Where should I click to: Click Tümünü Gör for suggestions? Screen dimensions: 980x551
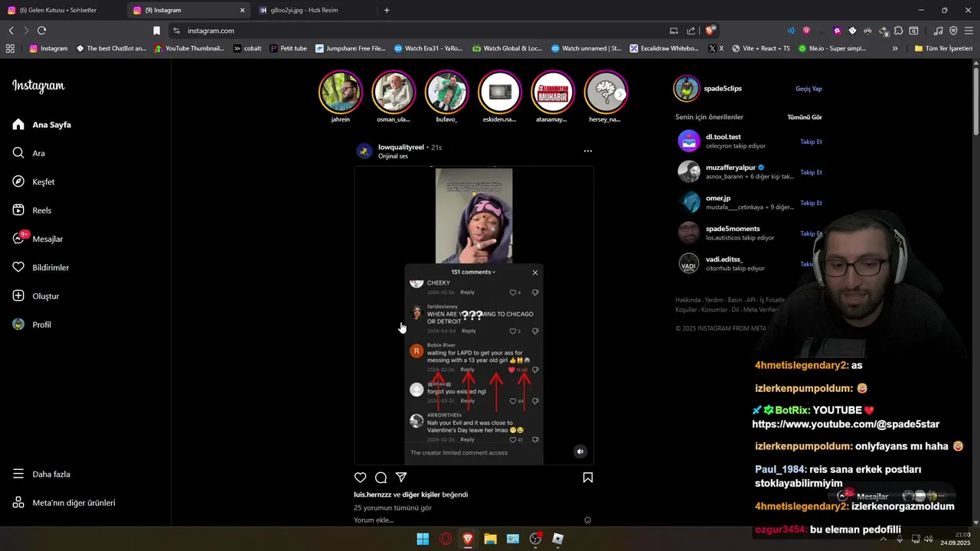pos(805,117)
